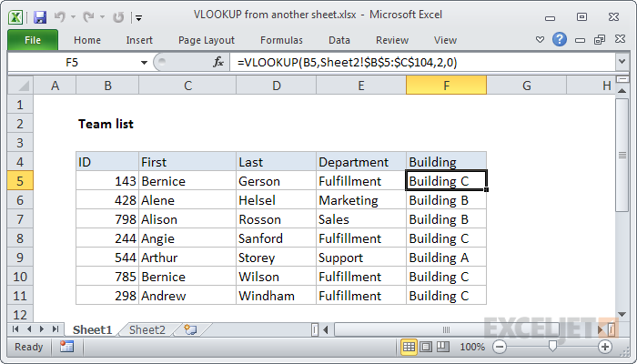Open the Name Box dropdown arrow
This screenshot has height=364, width=637.
(x=145, y=63)
